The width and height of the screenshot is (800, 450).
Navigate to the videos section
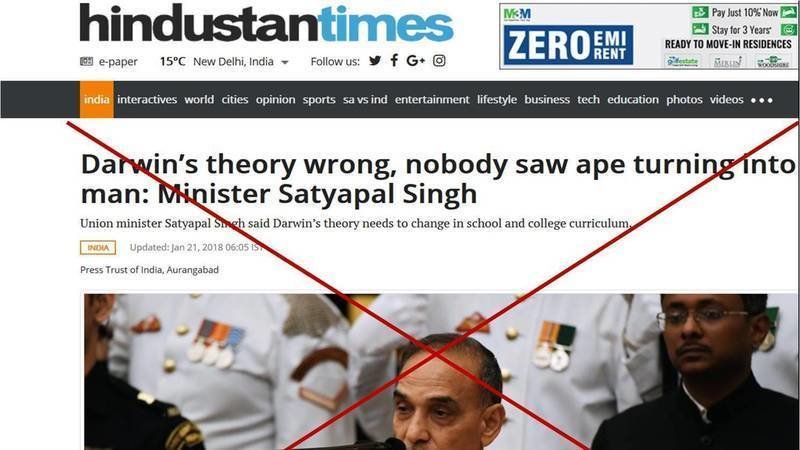726,99
